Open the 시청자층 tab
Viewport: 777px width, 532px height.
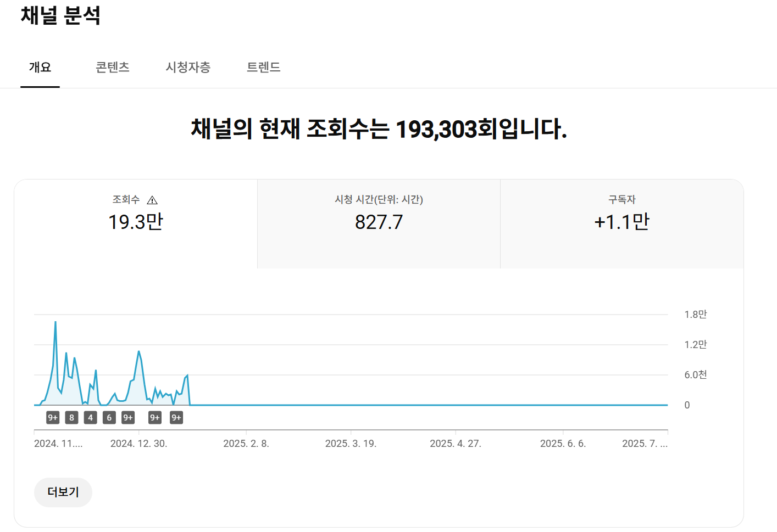188,67
